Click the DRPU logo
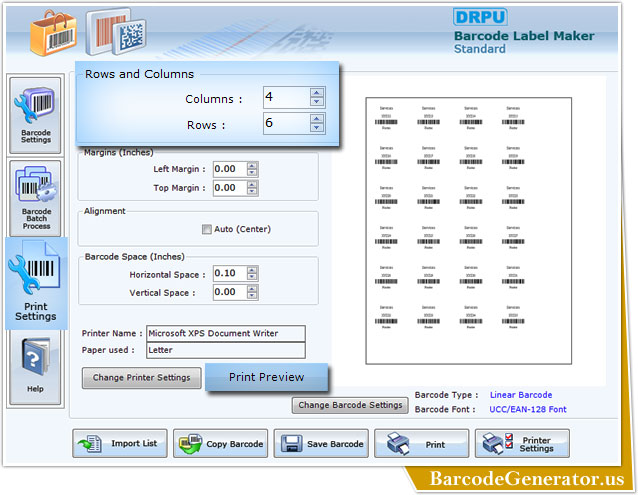638x495 pixels. click(x=480, y=17)
